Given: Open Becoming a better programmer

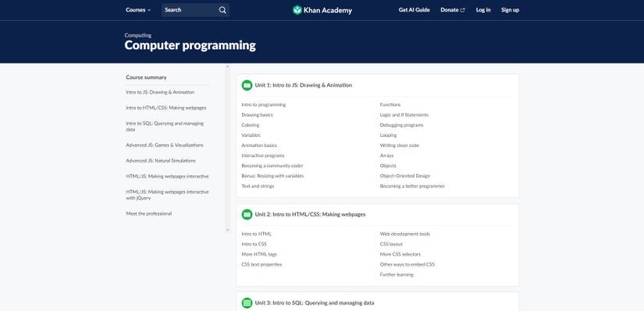Looking at the screenshot, I should click(x=412, y=186).
